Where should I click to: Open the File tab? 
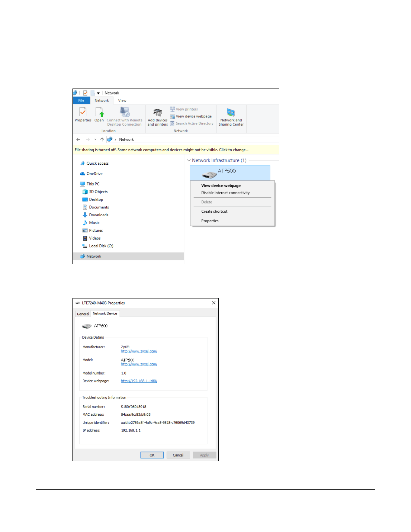[x=81, y=100]
